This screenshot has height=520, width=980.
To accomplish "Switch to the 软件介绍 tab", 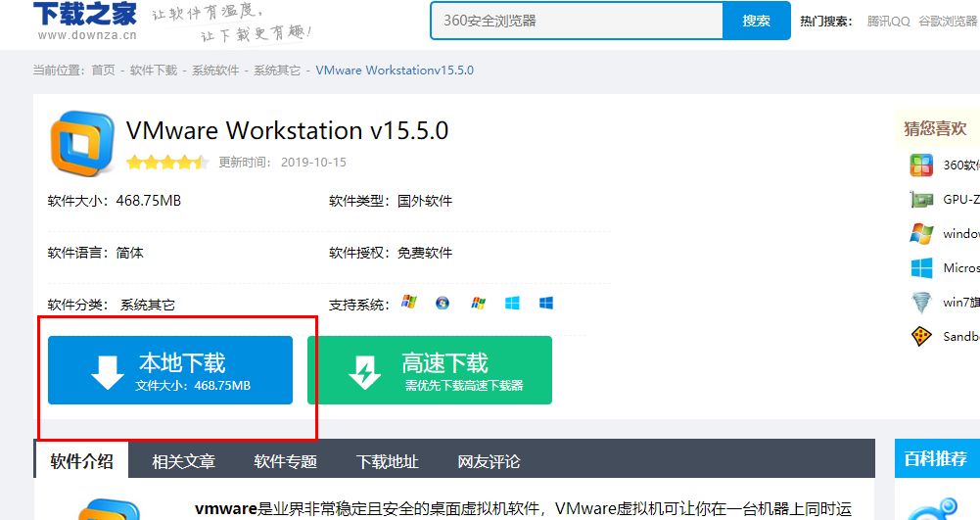I will point(81,462).
